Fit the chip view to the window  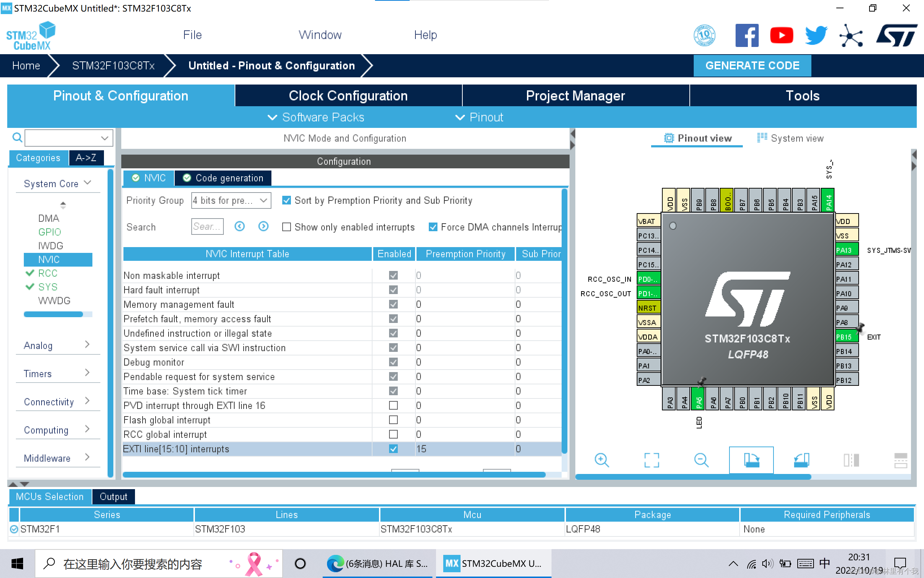[651, 460]
